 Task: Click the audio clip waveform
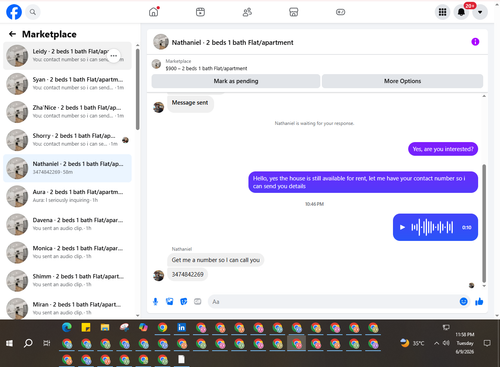click(x=432, y=227)
